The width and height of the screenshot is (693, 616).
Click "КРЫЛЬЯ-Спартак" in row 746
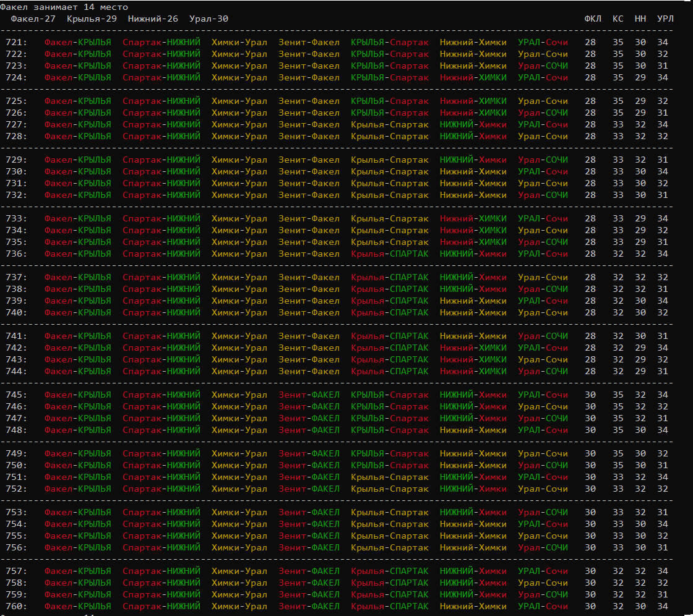pos(390,407)
